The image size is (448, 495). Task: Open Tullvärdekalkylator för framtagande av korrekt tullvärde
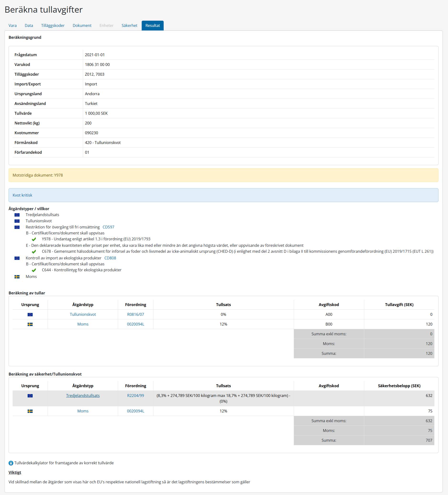[64, 463]
